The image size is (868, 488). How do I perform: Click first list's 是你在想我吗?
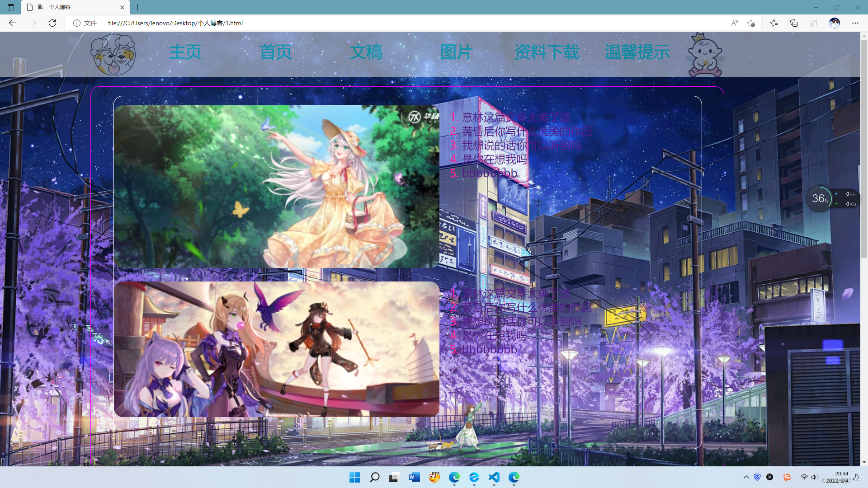click(x=495, y=160)
